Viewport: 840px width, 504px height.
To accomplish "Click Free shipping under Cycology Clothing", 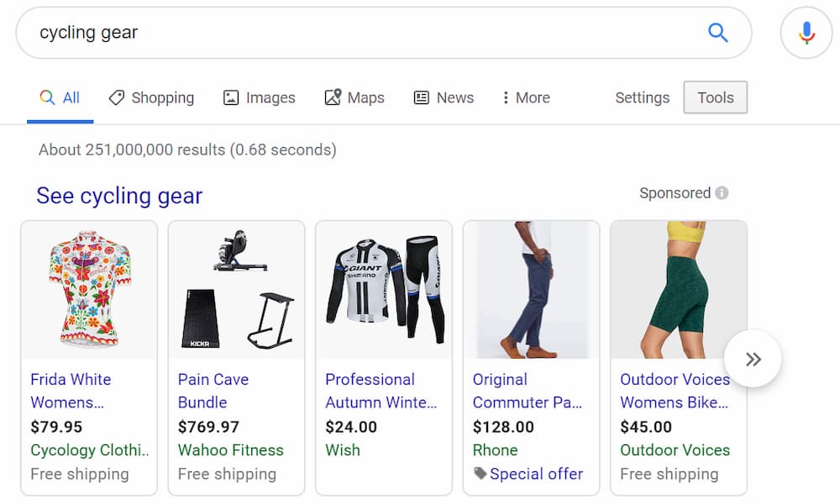I will click(x=80, y=474).
